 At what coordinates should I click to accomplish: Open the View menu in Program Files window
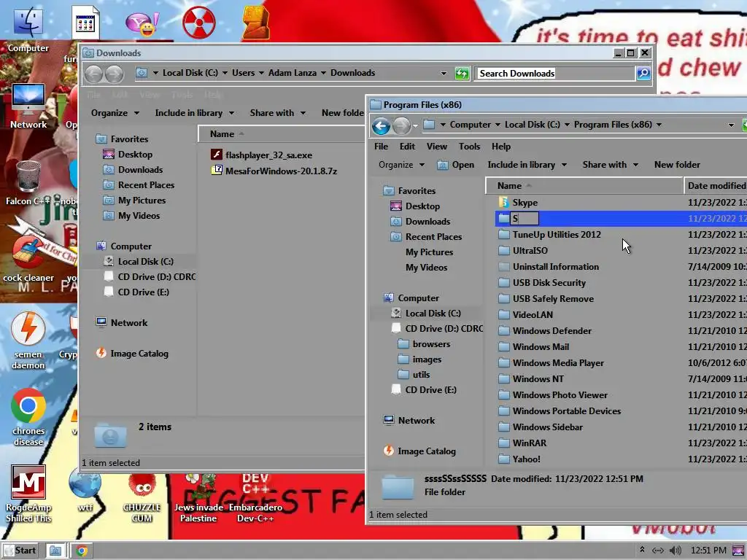[x=437, y=146]
